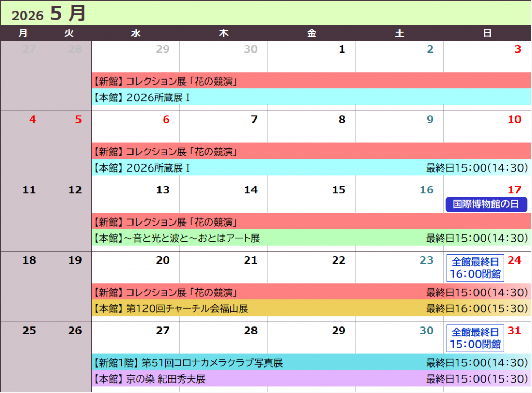Viewport: 532px width, 393px height.
Task: Select holiday date 6 on Wednesday
Action: [x=166, y=120]
